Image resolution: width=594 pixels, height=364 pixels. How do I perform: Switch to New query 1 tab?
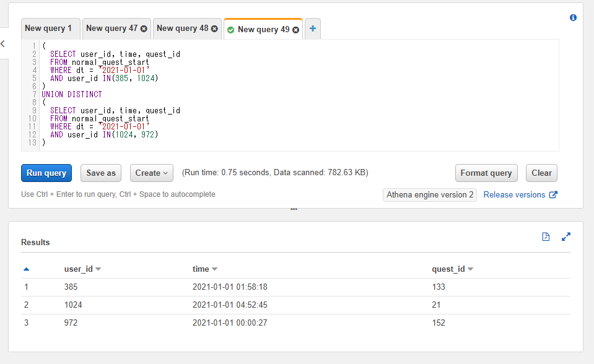tap(48, 28)
